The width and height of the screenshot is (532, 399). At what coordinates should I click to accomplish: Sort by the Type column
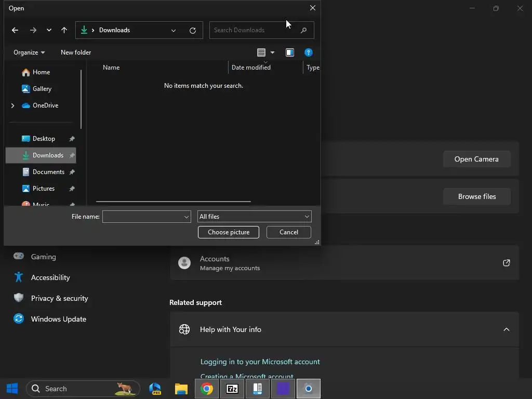313,68
